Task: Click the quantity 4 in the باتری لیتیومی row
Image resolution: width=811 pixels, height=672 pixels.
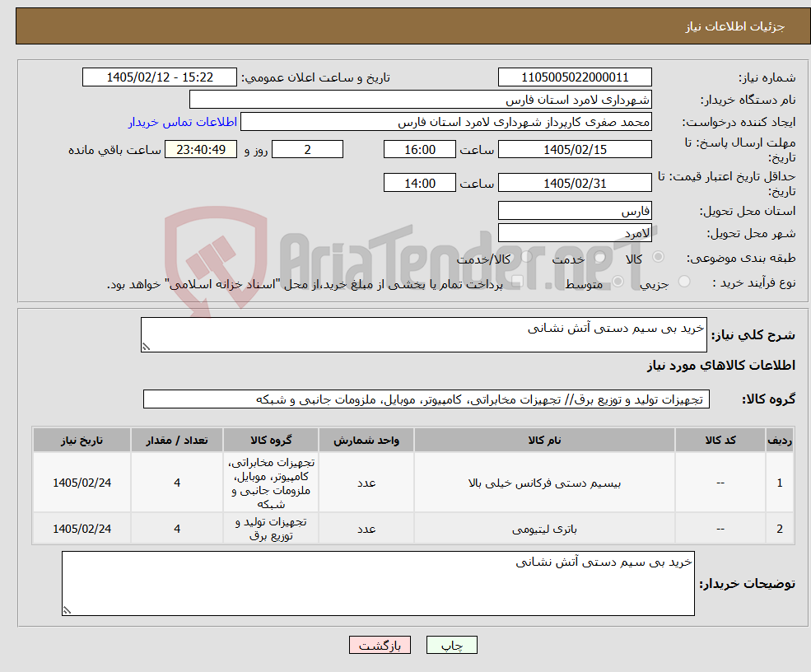Action: click(177, 529)
